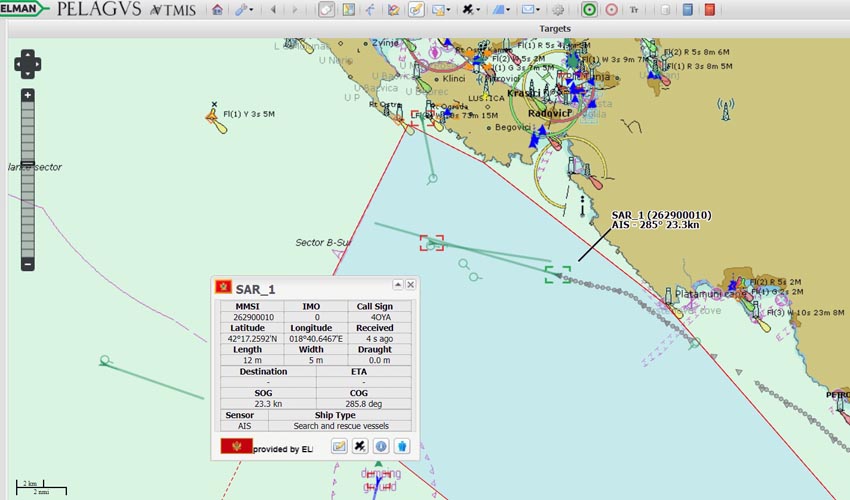Click the red book icon in toolbar
The height and width of the screenshot is (500, 850).
coord(709,10)
